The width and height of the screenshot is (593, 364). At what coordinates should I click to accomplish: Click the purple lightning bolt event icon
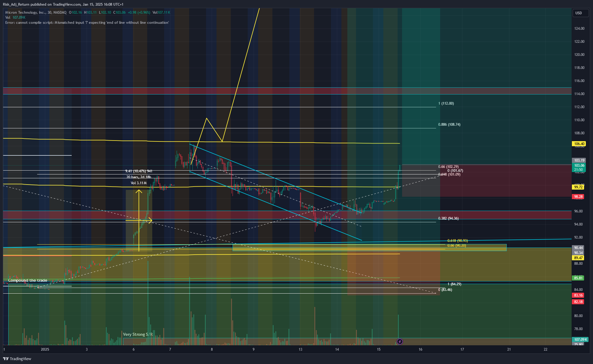tap(400, 341)
